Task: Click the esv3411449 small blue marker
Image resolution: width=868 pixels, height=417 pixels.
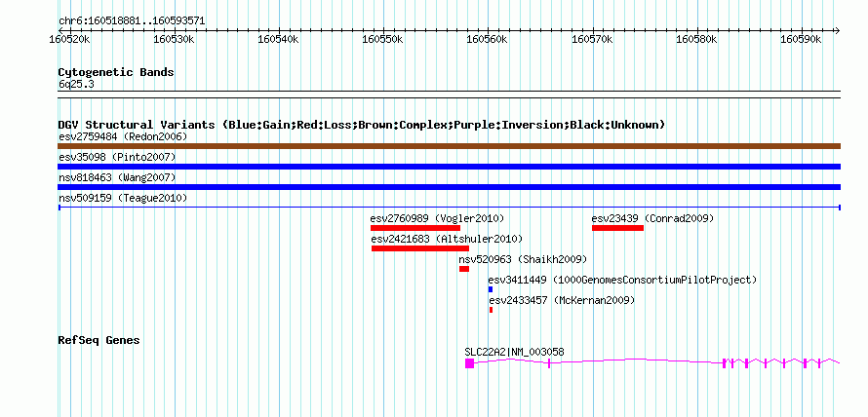Action: 491,289
